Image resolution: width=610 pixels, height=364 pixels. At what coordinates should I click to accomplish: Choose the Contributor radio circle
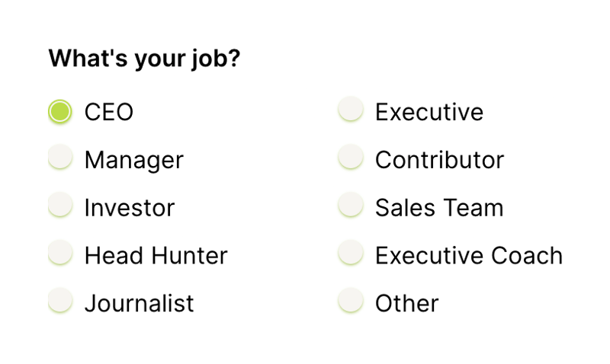[x=350, y=158]
